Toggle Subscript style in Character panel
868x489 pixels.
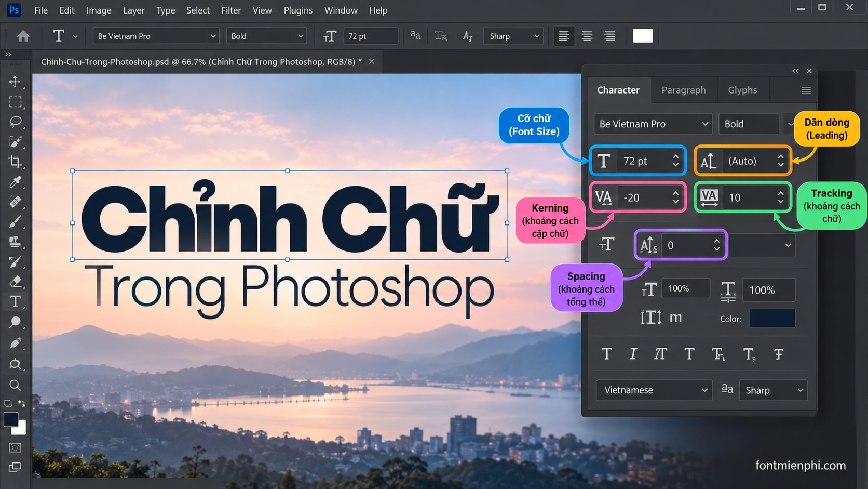click(x=749, y=354)
